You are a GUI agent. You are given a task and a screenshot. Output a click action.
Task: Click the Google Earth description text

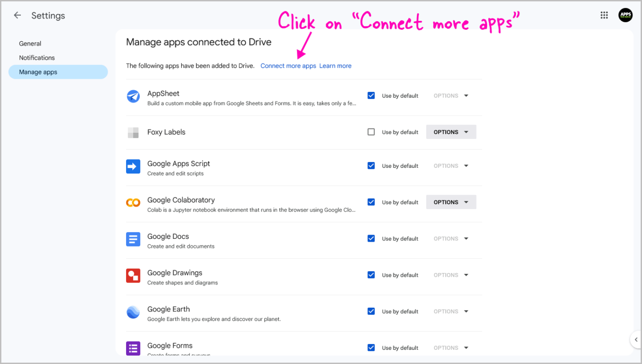[214, 319]
